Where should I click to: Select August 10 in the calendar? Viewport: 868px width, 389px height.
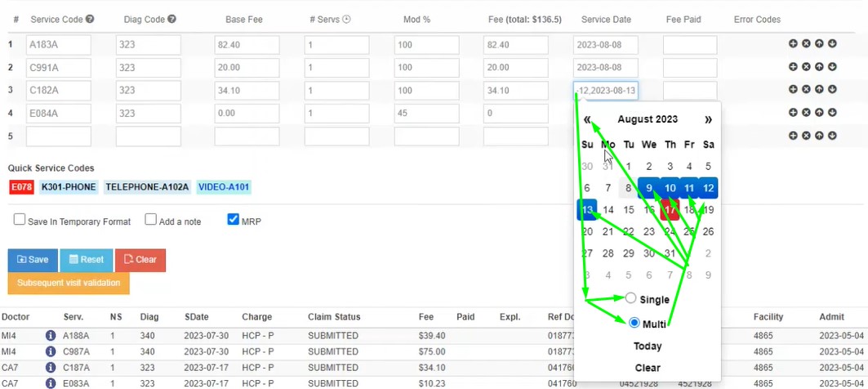[x=670, y=189]
